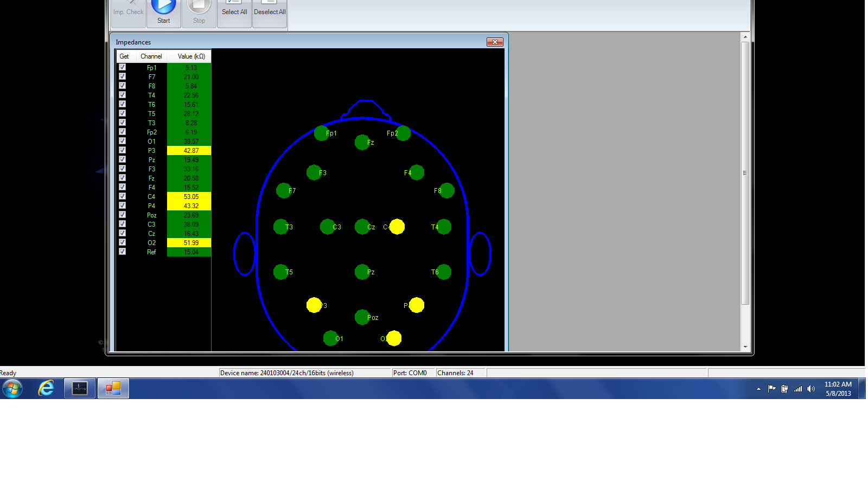Uncheck the Ref channel checkbox
This screenshot has width=868, height=488.
click(x=123, y=252)
